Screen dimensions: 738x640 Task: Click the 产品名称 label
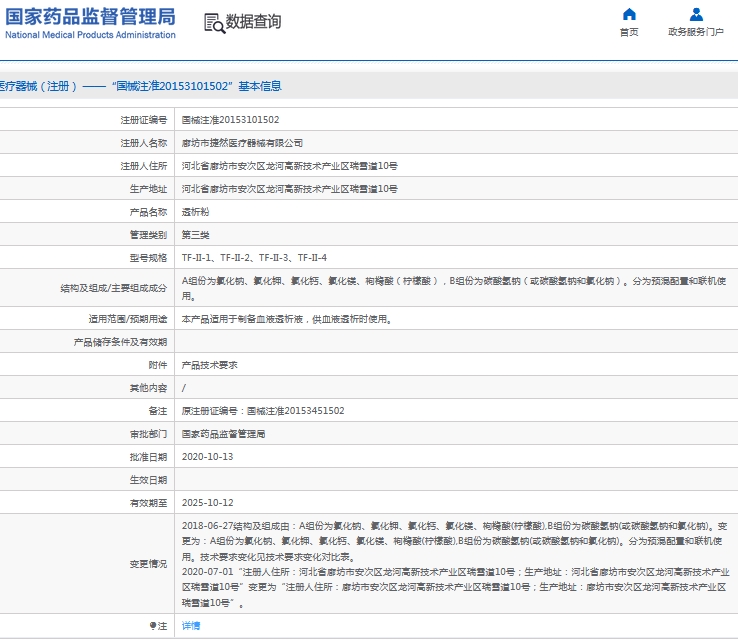pyautogui.click(x=148, y=212)
